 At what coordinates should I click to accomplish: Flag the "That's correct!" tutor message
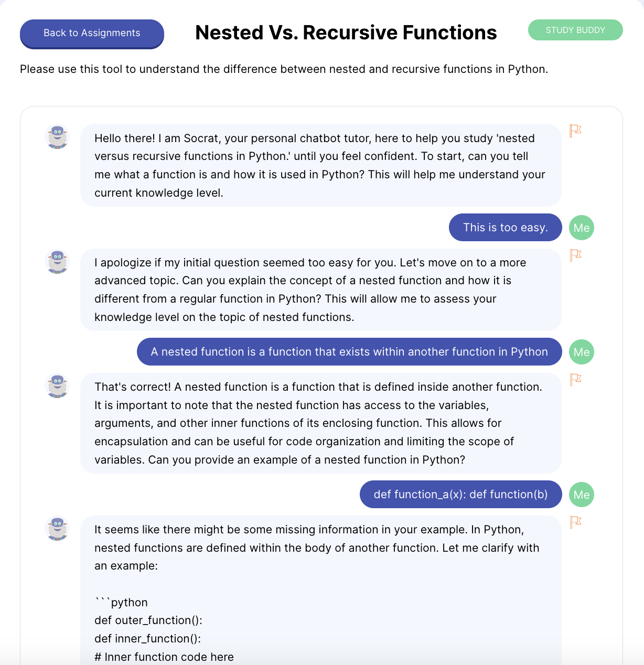point(575,379)
